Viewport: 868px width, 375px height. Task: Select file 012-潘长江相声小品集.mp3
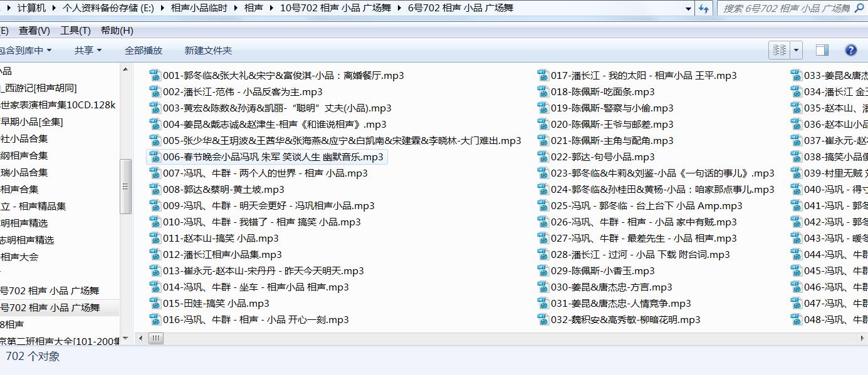click(x=216, y=254)
